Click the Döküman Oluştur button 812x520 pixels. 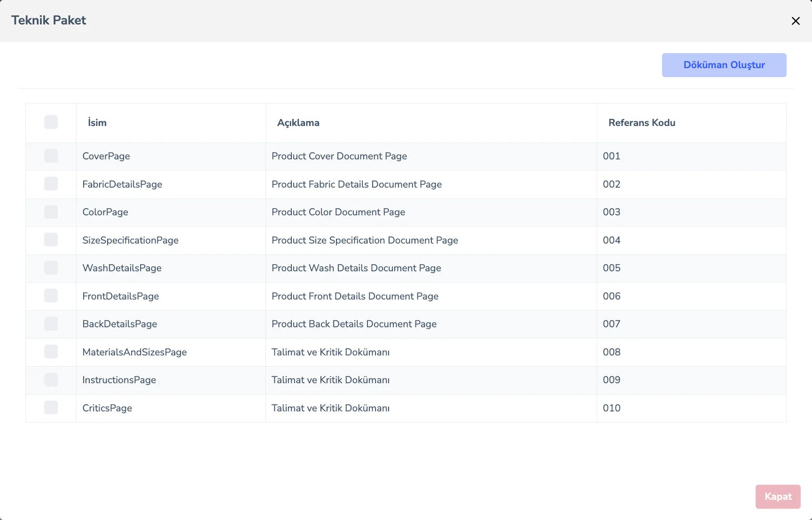click(x=724, y=65)
